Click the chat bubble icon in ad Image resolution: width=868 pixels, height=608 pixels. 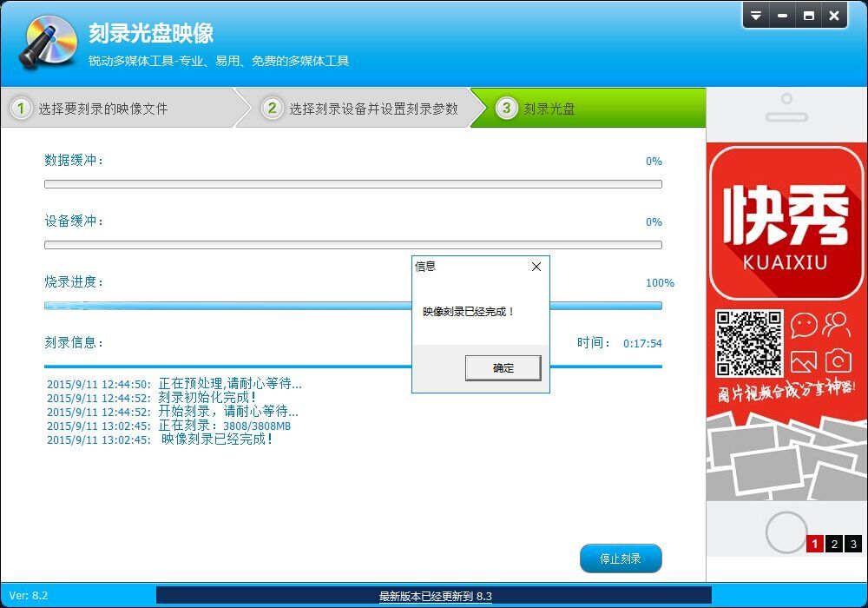(804, 326)
